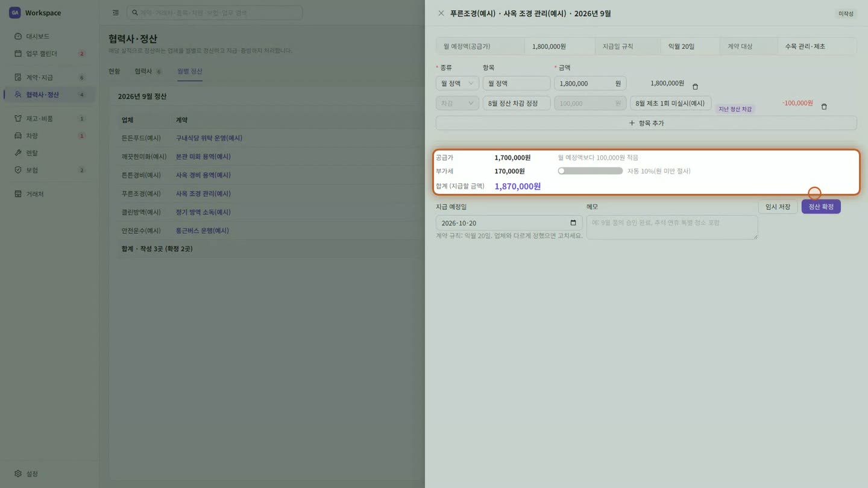868x488 pixels.
Task: Open 사옥 경비 용역(예시) contract link
Action: pos(203,175)
